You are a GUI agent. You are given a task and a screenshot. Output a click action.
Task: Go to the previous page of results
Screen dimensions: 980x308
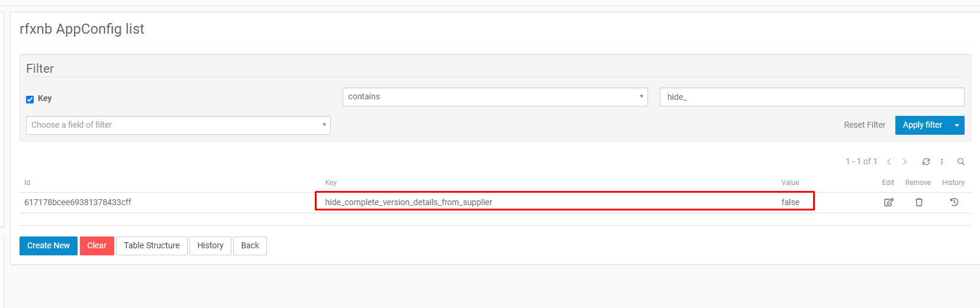(x=889, y=162)
